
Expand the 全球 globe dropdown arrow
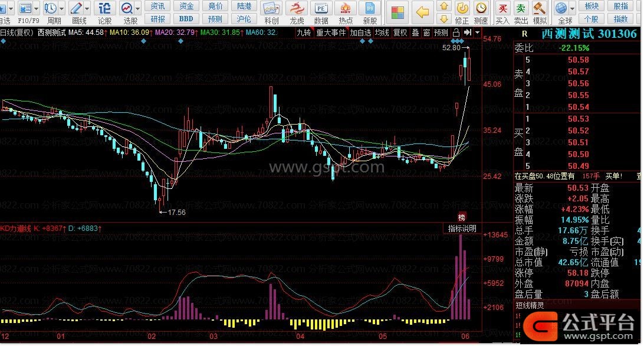point(572,8)
